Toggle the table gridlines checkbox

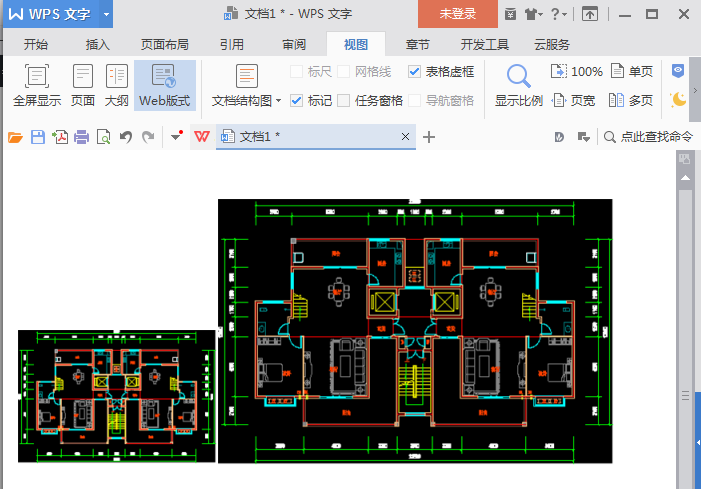(x=415, y=72)
